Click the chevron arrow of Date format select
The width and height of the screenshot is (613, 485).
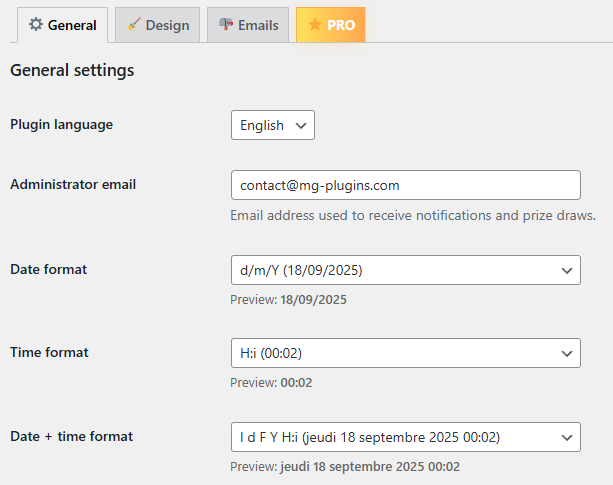(567, 271)
